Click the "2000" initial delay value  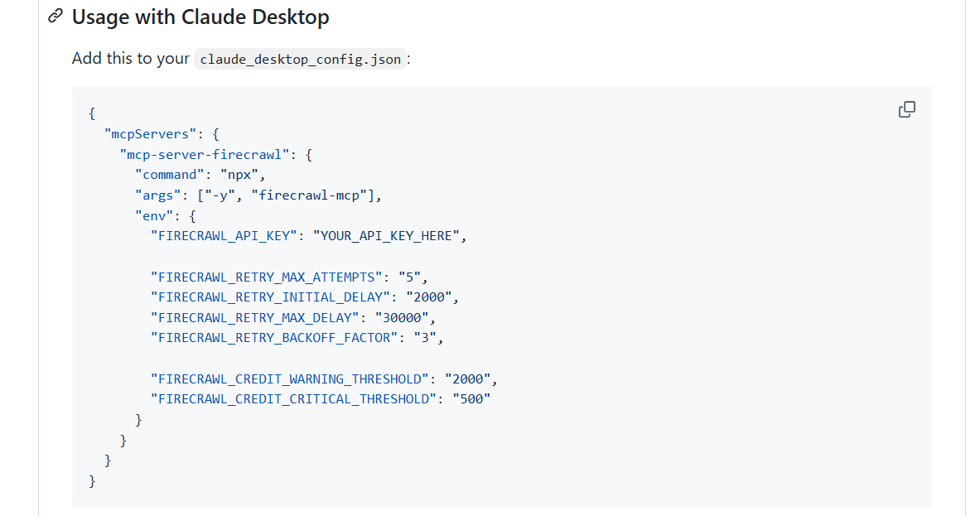pos(428,297)
